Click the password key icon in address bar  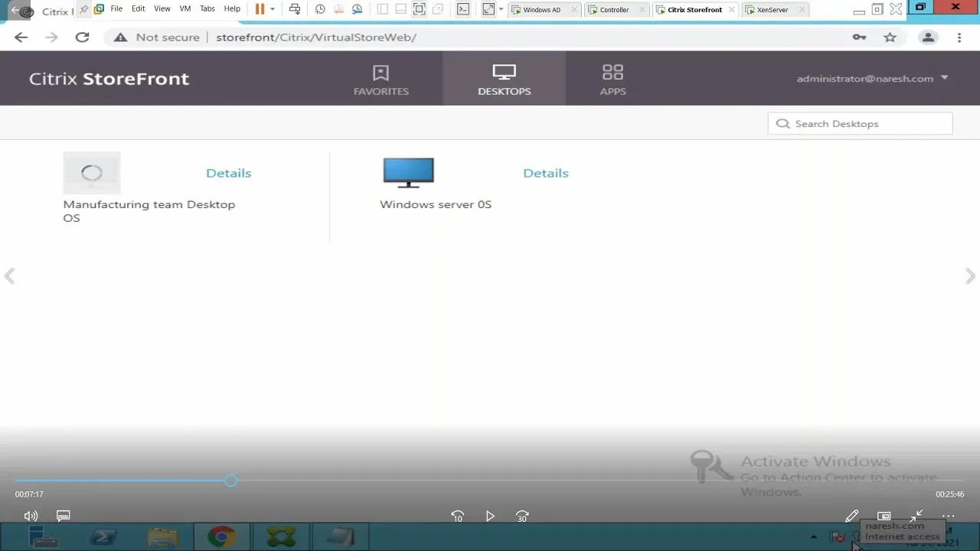click(x=859, y=37)
